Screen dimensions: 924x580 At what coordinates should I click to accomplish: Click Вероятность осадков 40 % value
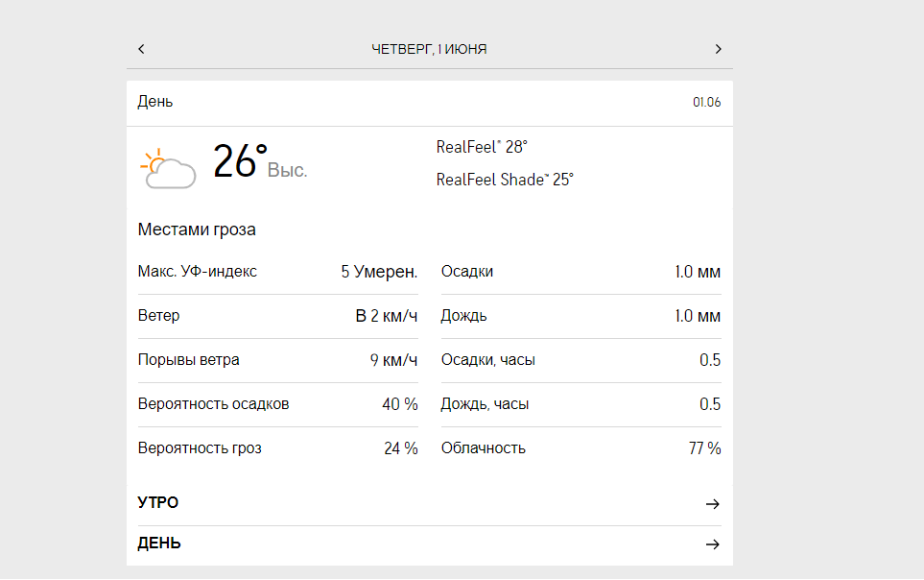point(399,404)
